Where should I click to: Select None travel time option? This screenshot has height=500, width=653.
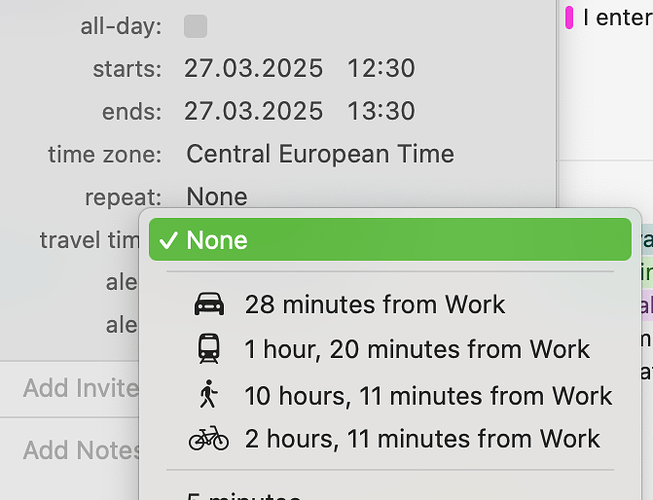390,240
